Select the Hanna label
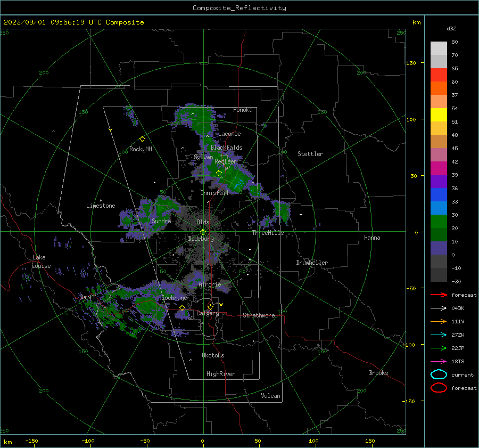 [x=372, y=238]
